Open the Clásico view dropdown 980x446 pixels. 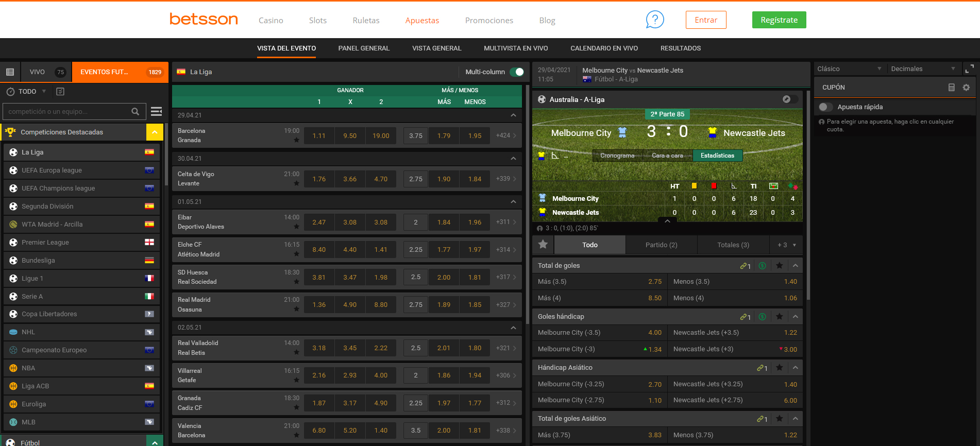[849, 68]
